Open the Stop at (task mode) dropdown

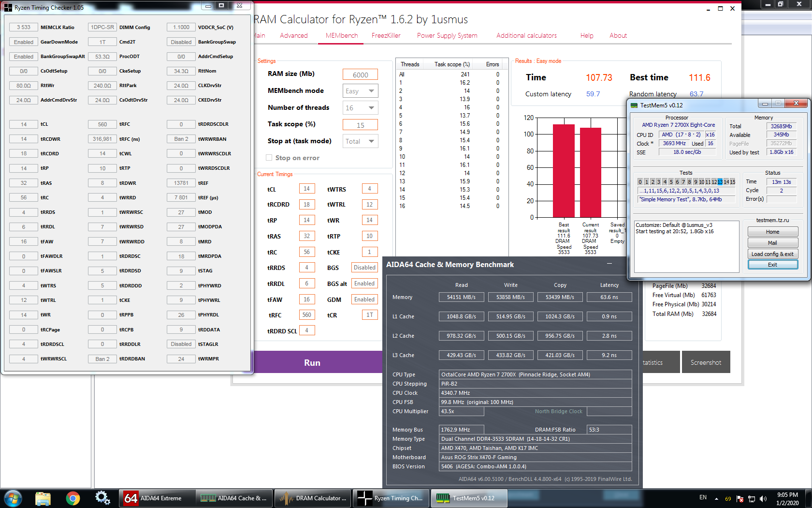click(x=360, y=141)
